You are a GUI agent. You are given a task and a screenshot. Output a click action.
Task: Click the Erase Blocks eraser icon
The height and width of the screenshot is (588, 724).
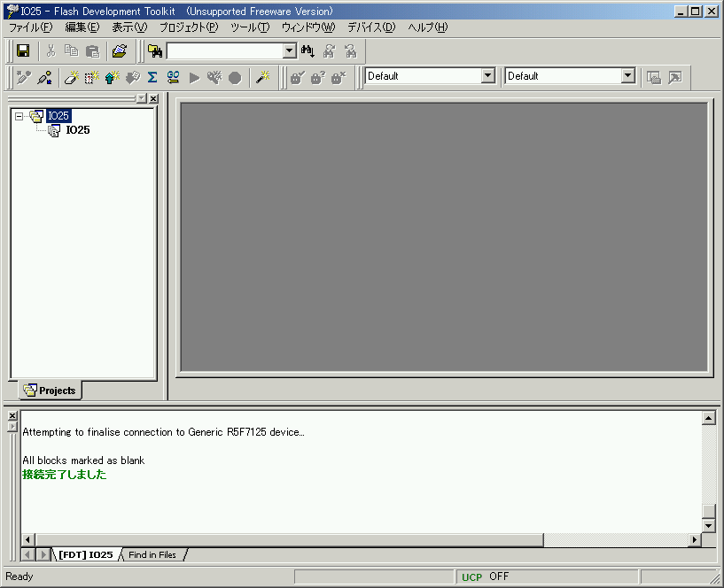coord(71,78)
